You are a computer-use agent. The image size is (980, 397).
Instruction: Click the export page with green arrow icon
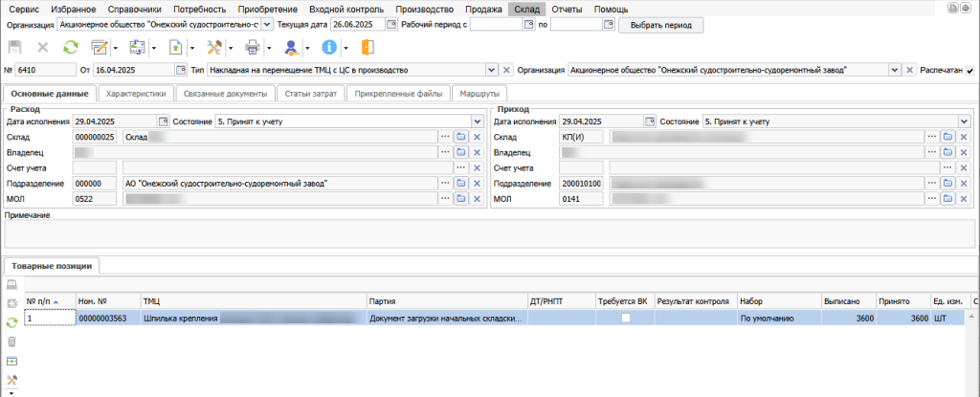pyautogui.click(x=176, y=47)
